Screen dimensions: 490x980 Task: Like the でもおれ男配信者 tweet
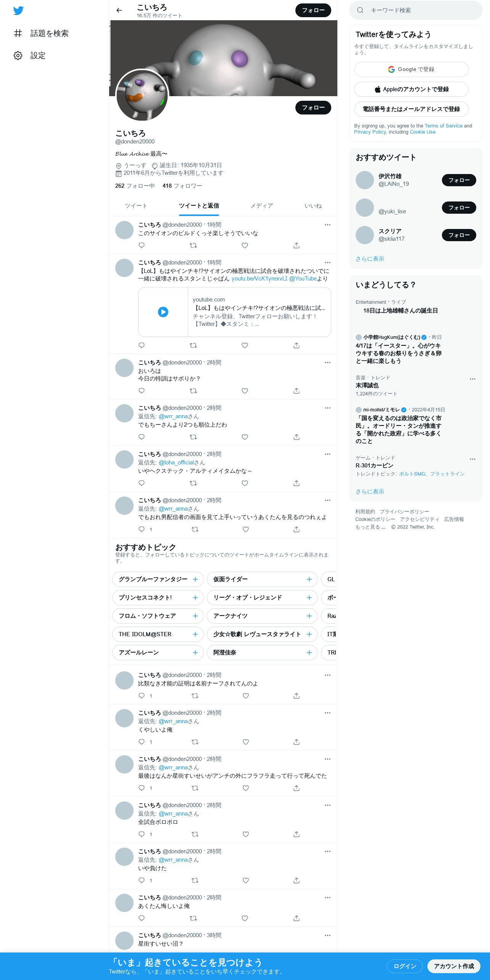coord(246,529)
